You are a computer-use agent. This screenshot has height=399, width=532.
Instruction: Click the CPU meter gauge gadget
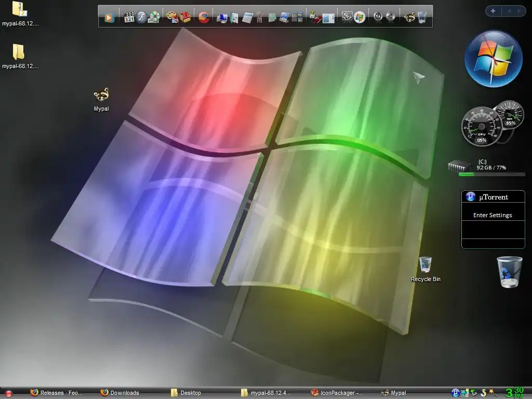coord(482,127)
